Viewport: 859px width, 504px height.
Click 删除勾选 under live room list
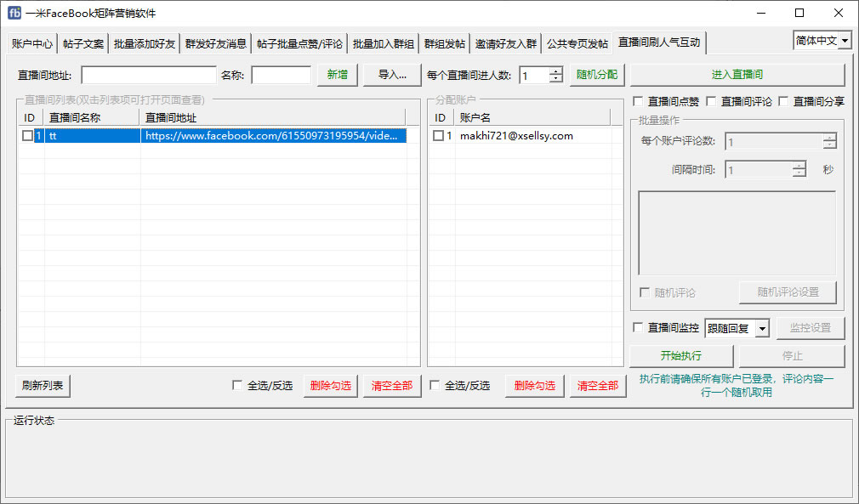point(330,386)
